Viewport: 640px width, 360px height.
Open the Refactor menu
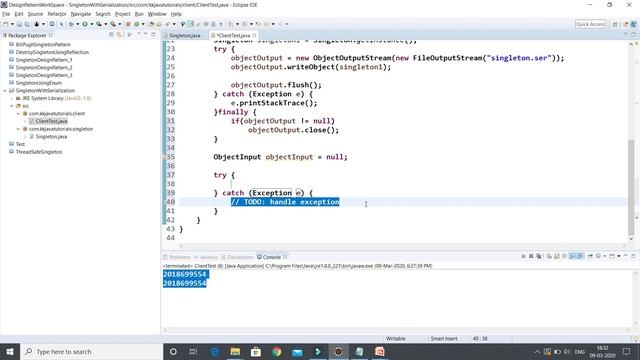(x=57, y=14)
